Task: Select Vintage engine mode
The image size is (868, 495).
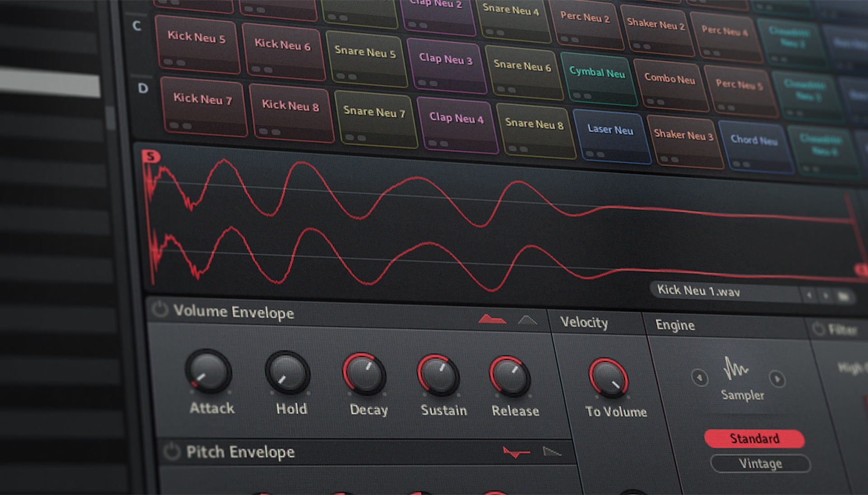Action: pos(760,463)
